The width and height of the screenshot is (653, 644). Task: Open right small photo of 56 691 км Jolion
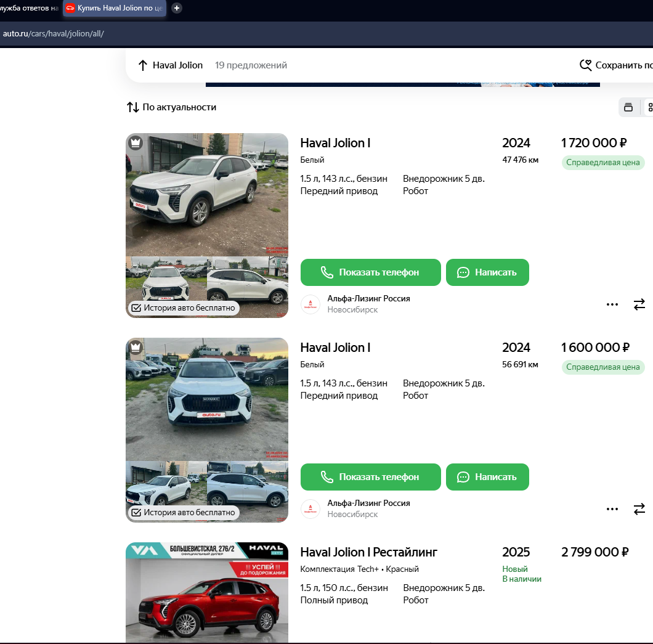(248, 492)
